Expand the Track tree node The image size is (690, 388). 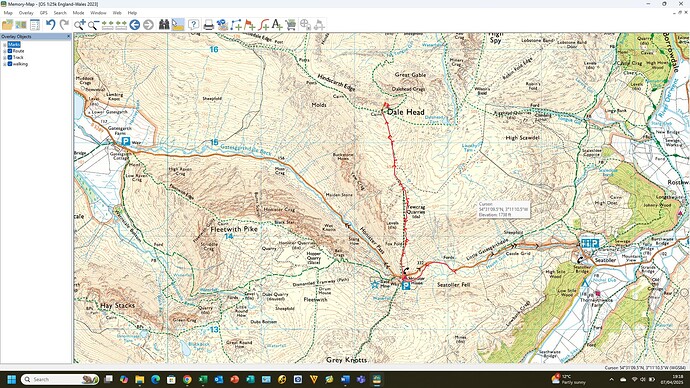[4, 57]
